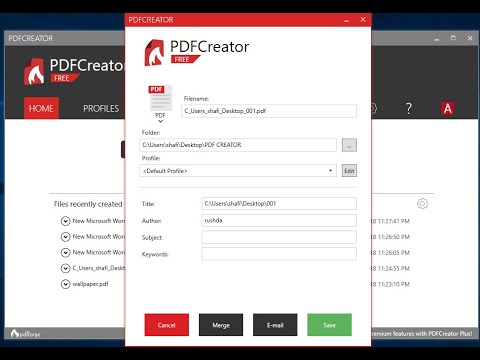The image size is (480, 360).
Task: Click the empty Subject field
Action: pyautogui.click(x=279, y=237)
